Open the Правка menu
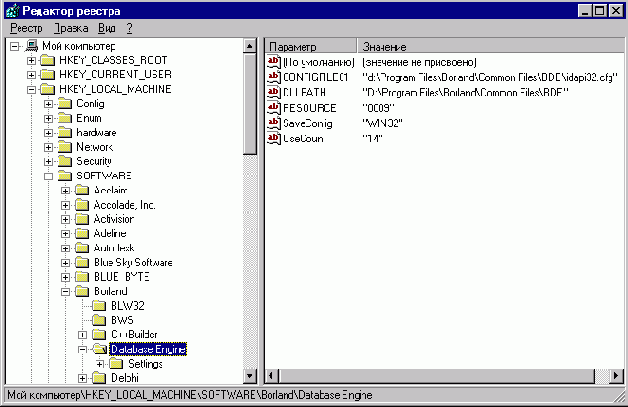This screenshot has width=628, height=407. coord(71,28)
